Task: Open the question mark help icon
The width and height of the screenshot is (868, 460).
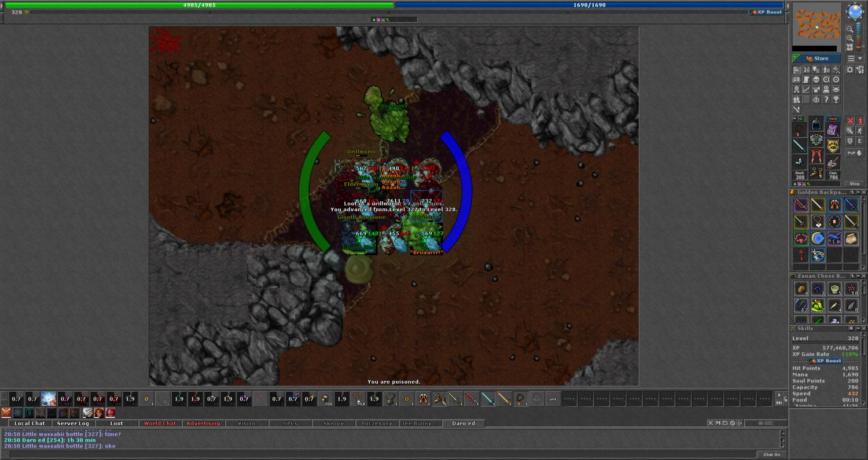Action: (x=826, y=99)
